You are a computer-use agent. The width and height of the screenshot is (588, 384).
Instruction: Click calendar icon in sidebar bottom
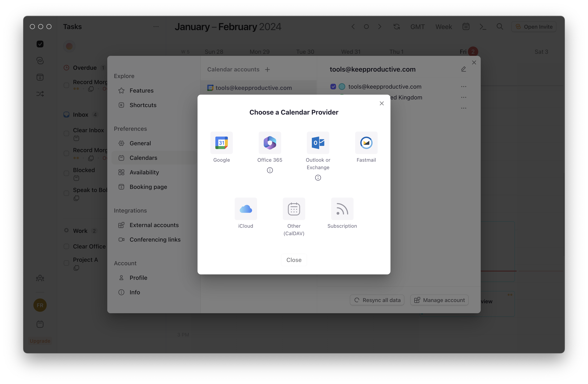(40, 324)
